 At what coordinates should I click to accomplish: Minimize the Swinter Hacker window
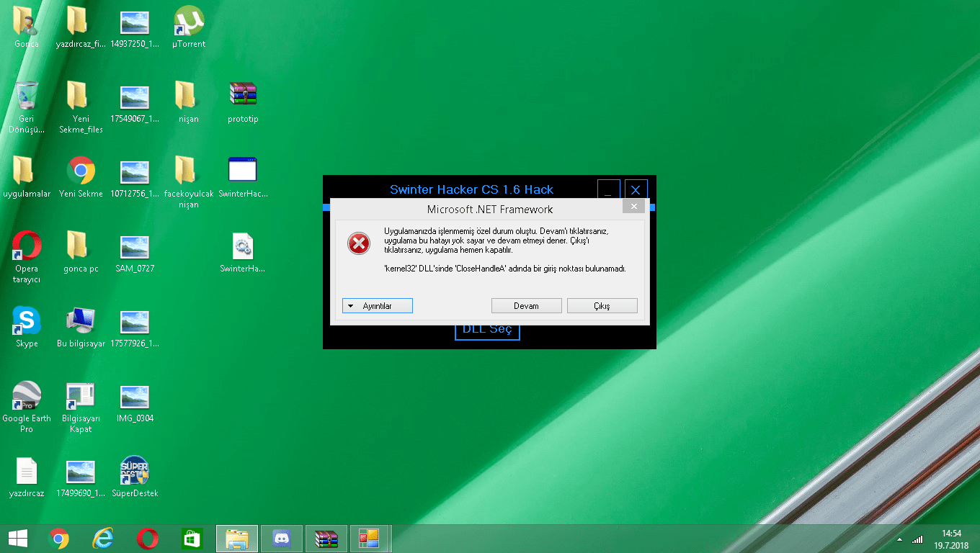(x=608, y=190)
